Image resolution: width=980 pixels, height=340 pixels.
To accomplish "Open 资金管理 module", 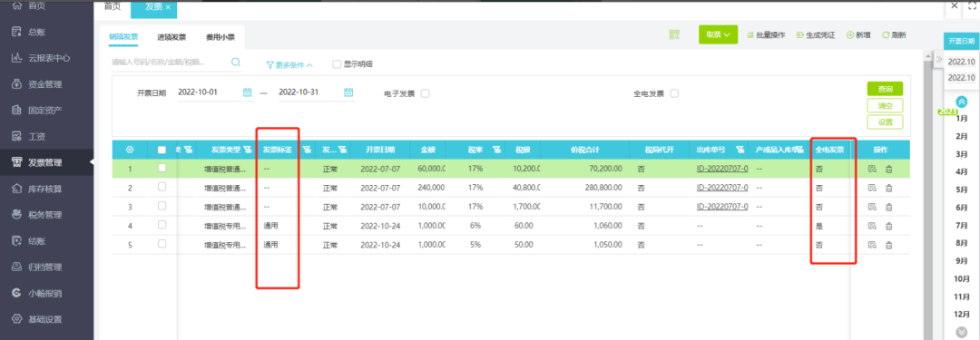I will [x=44, y=84].
